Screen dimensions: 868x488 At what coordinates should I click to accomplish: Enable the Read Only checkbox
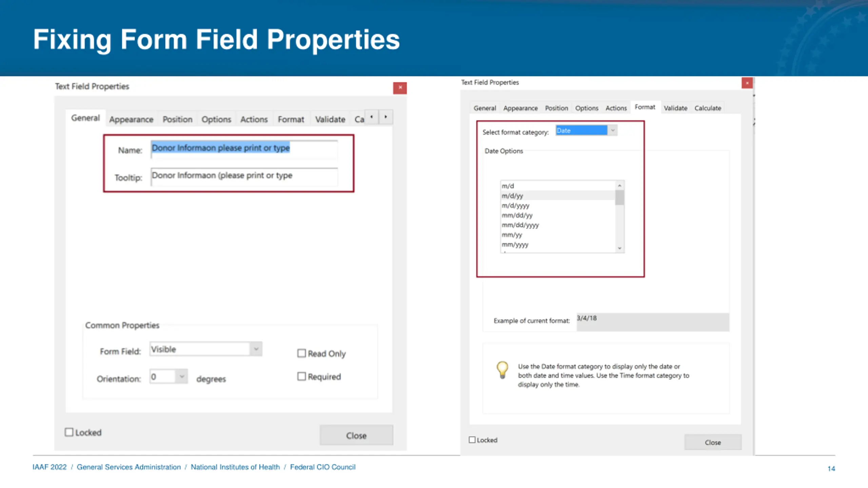click(301, 353)
